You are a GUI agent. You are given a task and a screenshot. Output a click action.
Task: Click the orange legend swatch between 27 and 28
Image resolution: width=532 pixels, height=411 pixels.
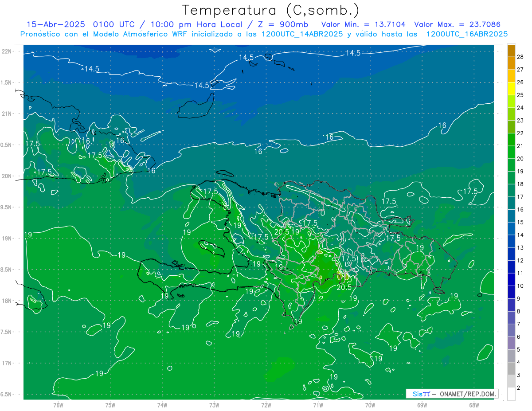(511, 63)
